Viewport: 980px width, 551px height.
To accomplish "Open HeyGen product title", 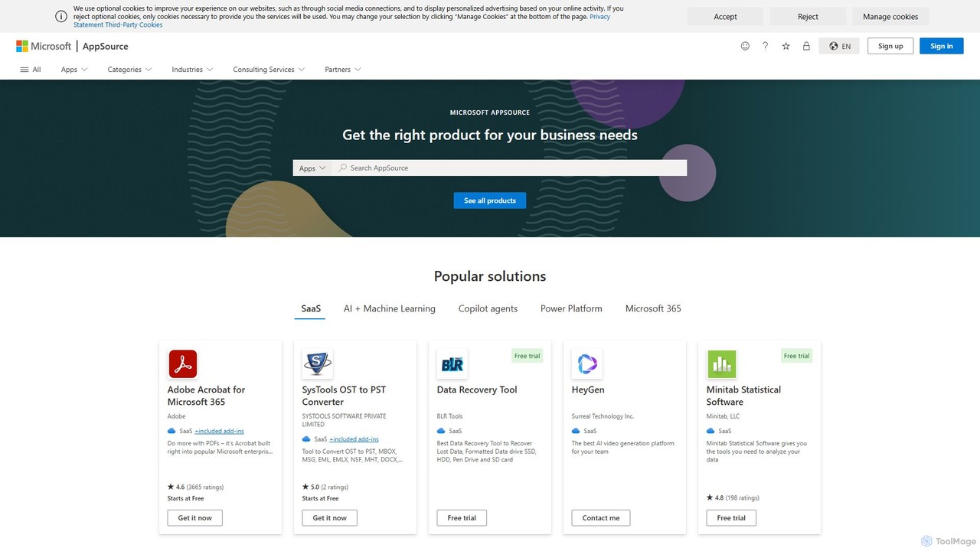I will 588,390.
